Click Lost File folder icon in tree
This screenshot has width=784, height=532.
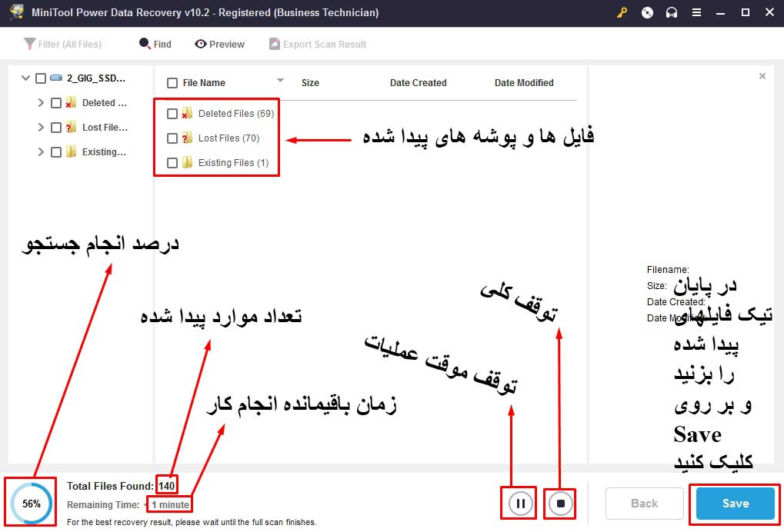tap(71, 127)
